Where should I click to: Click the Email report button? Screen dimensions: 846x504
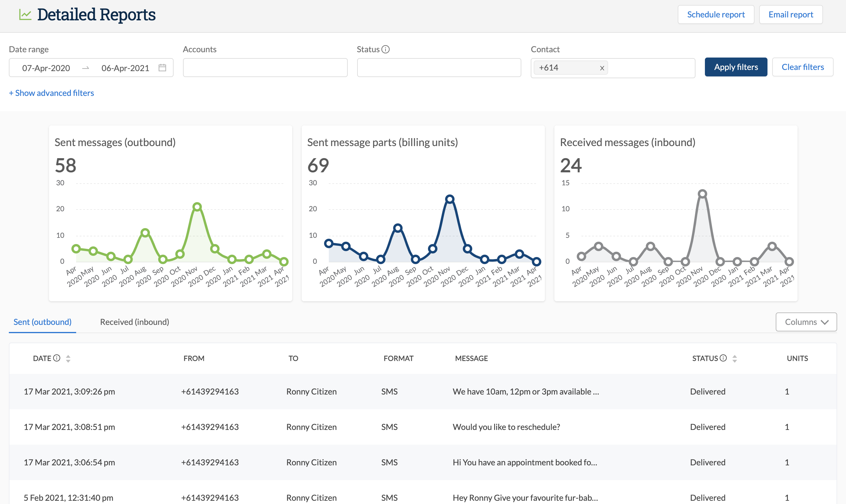point(791,14)
